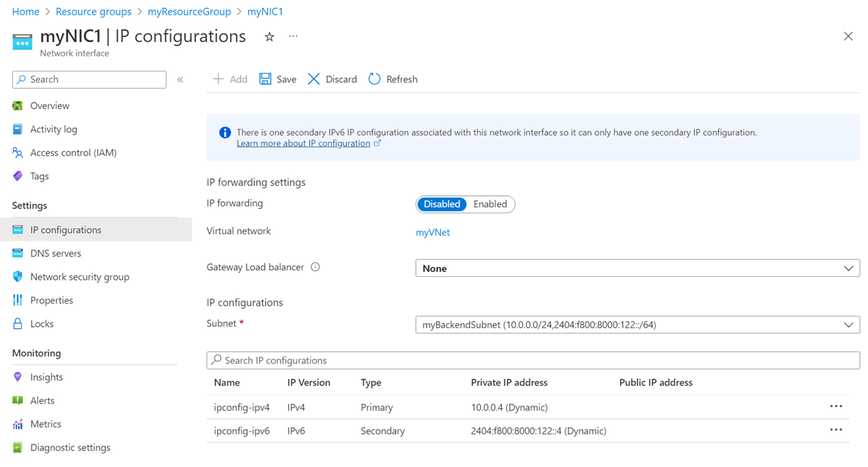Open Diagnostic settings under Monitoring

pos(70,447)
